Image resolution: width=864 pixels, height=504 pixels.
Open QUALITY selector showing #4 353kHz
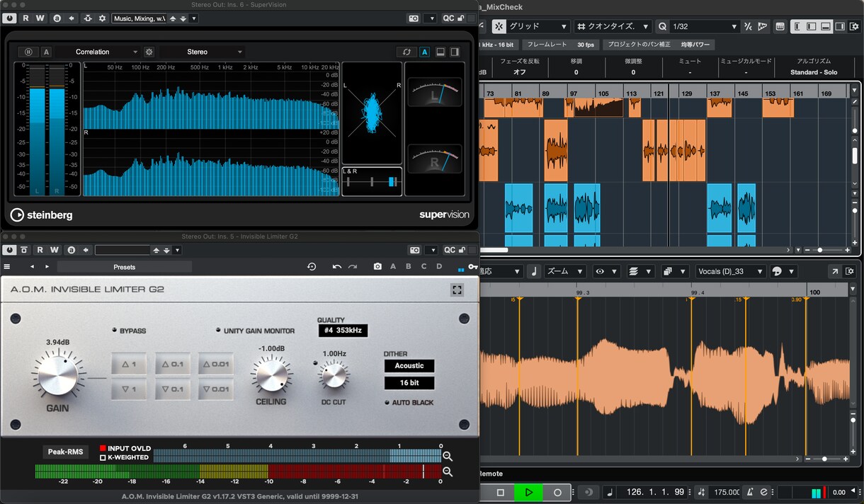(x=343, y=331)
